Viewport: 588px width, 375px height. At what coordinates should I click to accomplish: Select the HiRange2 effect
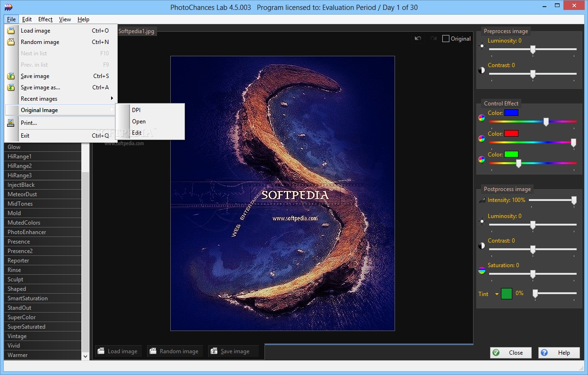pos(43,166)
